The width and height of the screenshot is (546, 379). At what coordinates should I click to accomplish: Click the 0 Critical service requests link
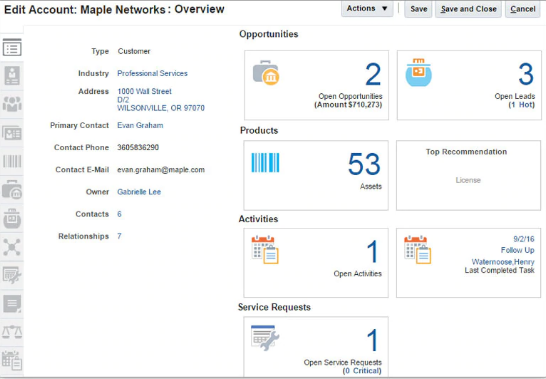pos(362,371)
